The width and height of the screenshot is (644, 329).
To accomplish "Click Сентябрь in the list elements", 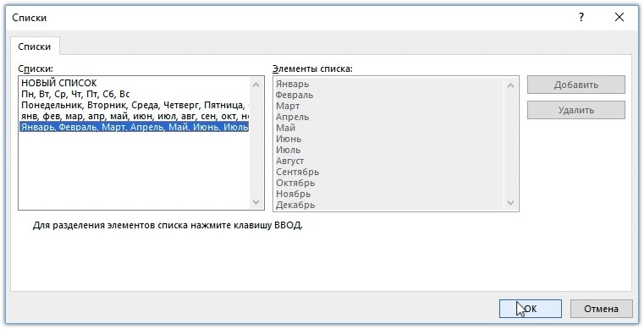I will pos(297,172).
